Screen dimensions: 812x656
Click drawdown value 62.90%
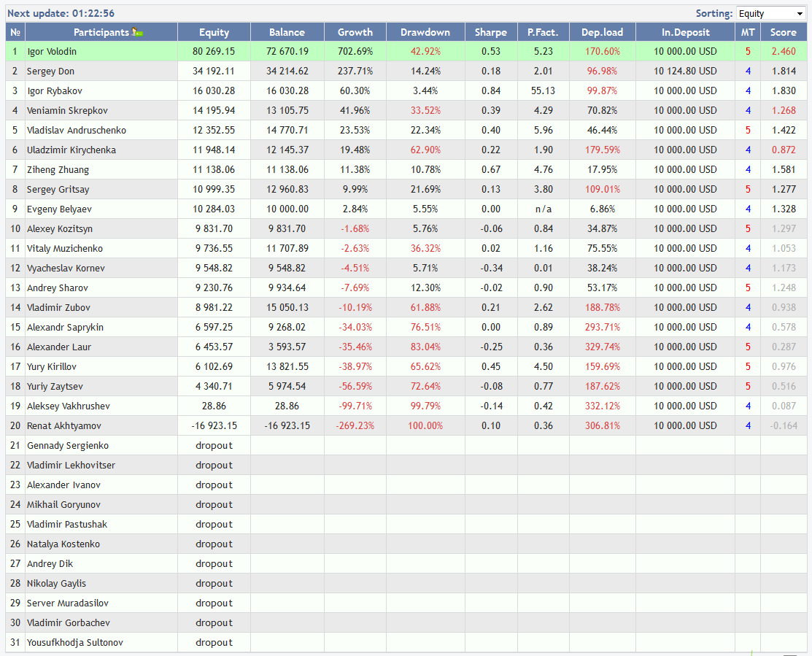(425, 150)
